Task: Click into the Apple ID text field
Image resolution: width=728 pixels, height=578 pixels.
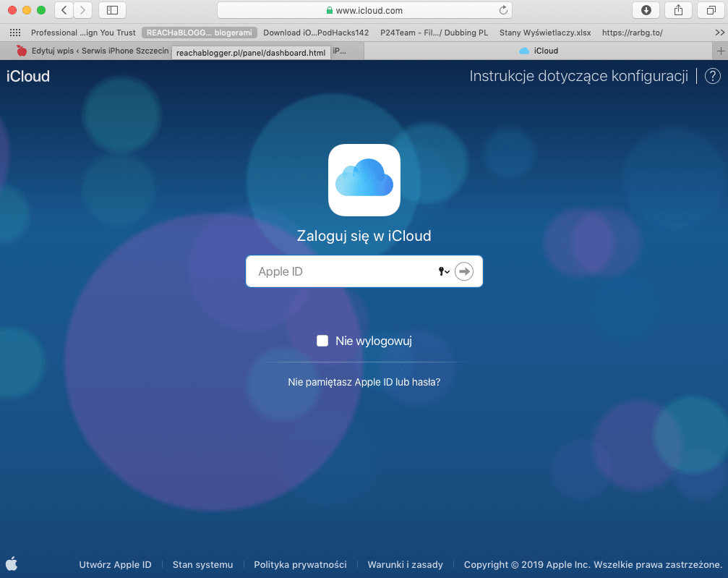Action: (x=340, y=272)
